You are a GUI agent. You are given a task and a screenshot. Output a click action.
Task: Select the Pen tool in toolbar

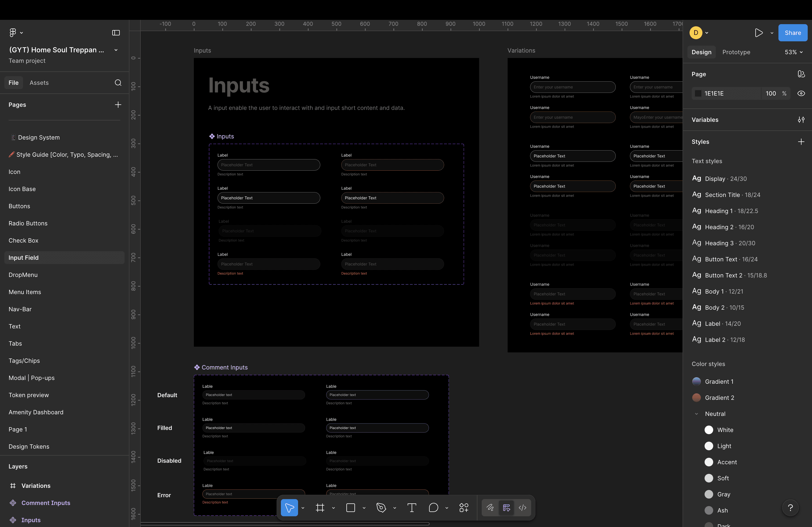click(381, 508)
